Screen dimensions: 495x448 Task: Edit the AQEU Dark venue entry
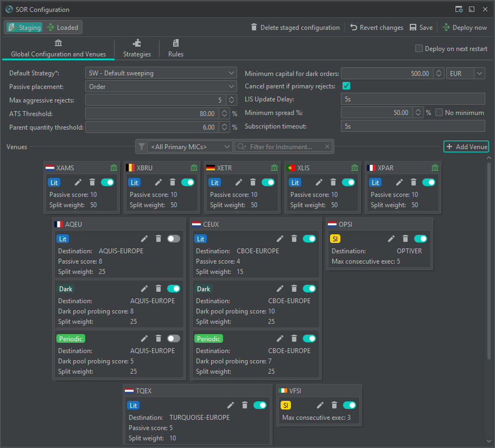click(x=144, y=289)
